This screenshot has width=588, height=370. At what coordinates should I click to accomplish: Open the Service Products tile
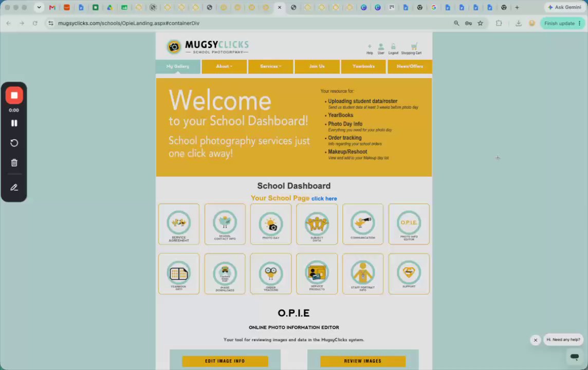tap(317, 274)
